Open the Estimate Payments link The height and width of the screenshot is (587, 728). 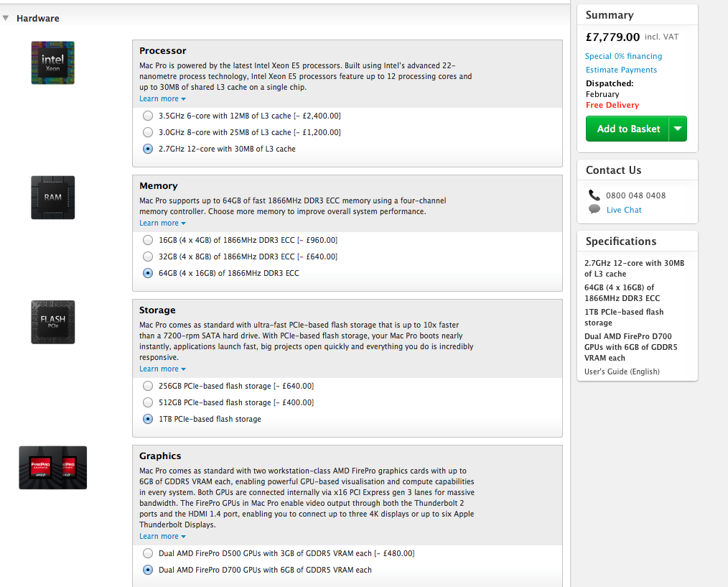click(621, 70)
